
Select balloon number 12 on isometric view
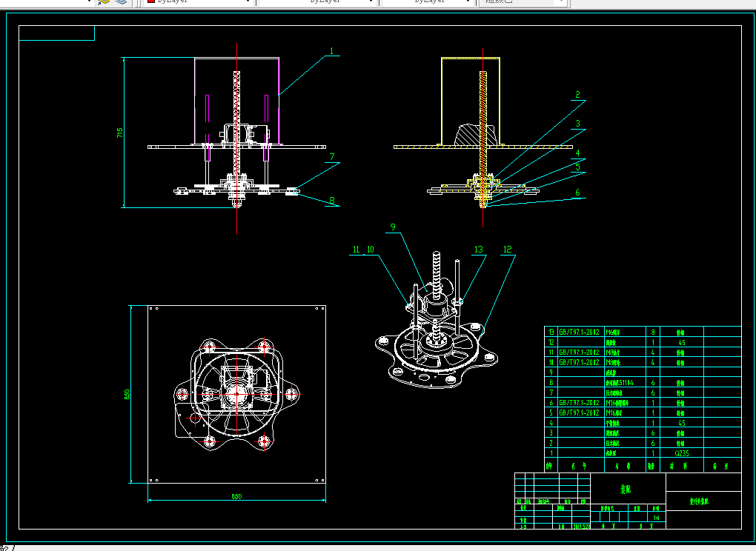[x=507, y=250]
